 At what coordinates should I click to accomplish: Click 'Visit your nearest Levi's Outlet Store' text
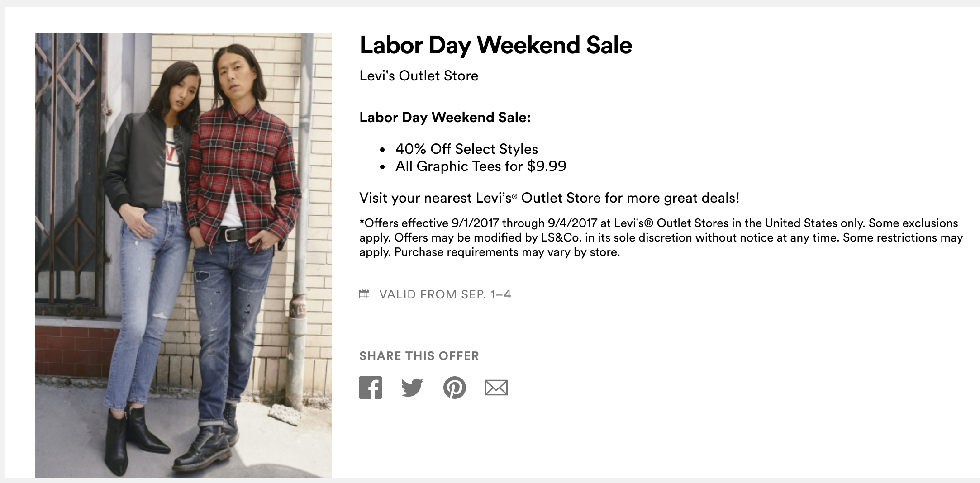(x=549, y=198)
